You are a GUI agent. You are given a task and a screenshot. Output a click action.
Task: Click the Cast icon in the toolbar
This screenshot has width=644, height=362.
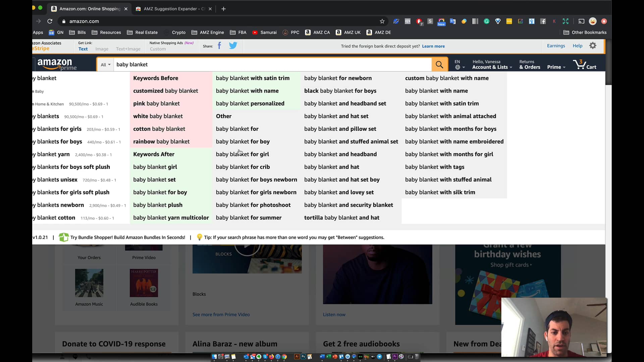point(581,21)
